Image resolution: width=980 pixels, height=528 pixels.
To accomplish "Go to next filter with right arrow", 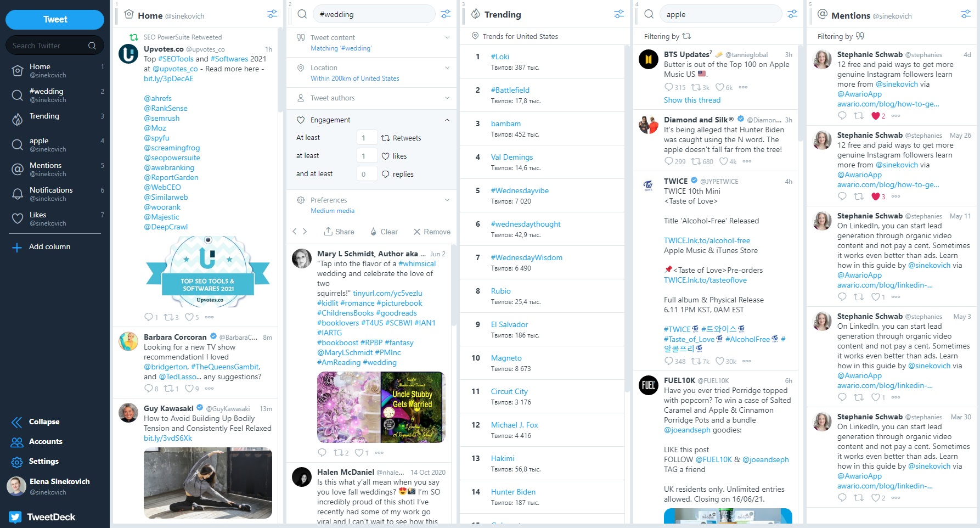I will tap(305, 231).
